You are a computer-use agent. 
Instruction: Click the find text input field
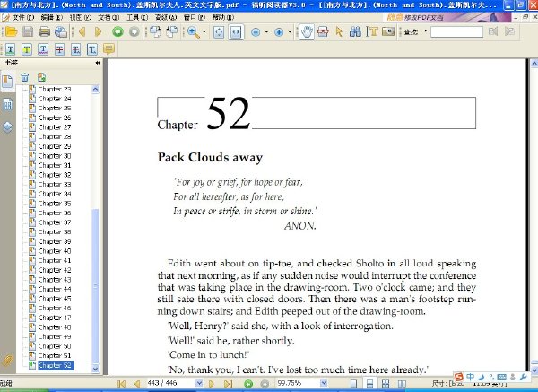click(x=456, y=32)
